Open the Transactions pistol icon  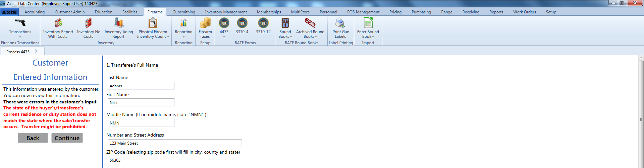20,23
